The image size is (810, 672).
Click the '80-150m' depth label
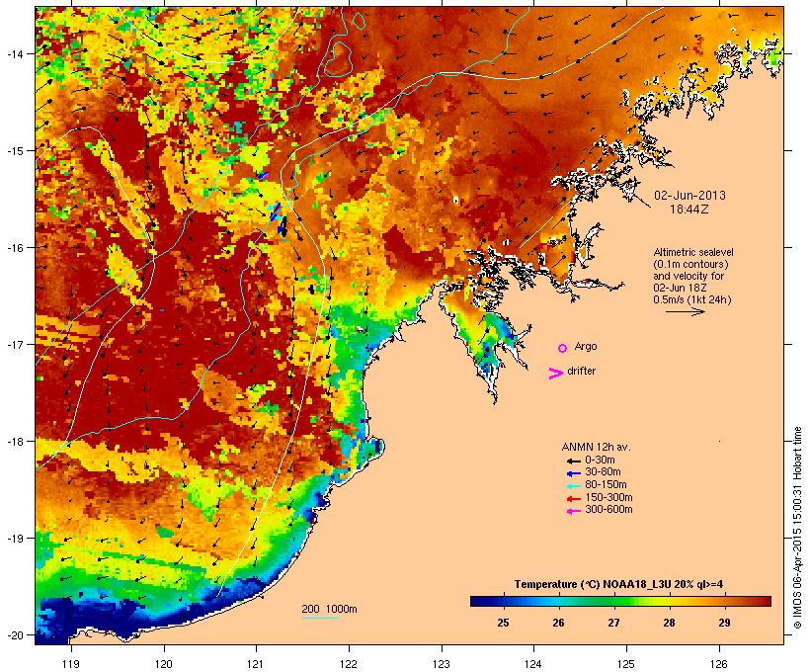(606, 485)
